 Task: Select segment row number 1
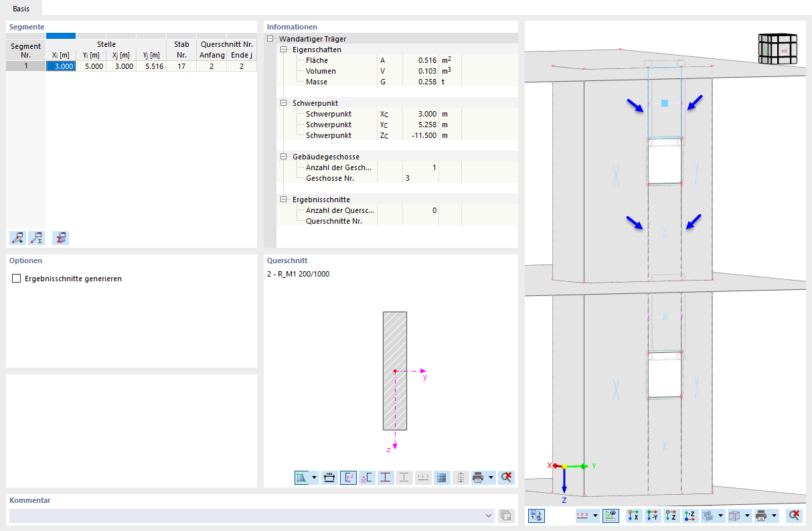[x=26, y=66]
